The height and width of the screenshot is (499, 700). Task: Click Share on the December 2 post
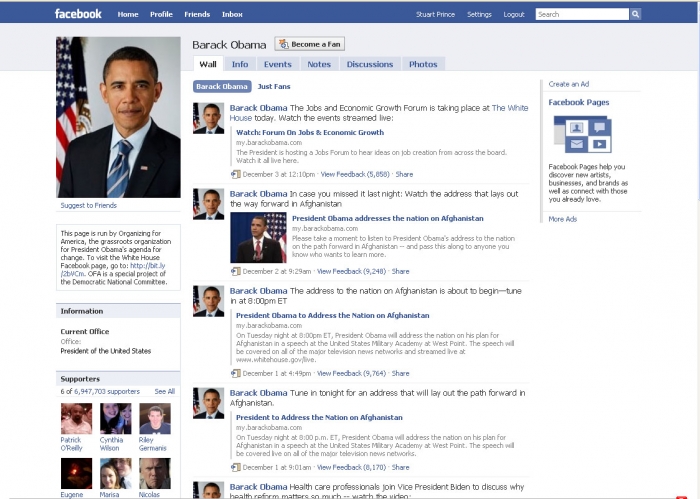click(400, 271)
